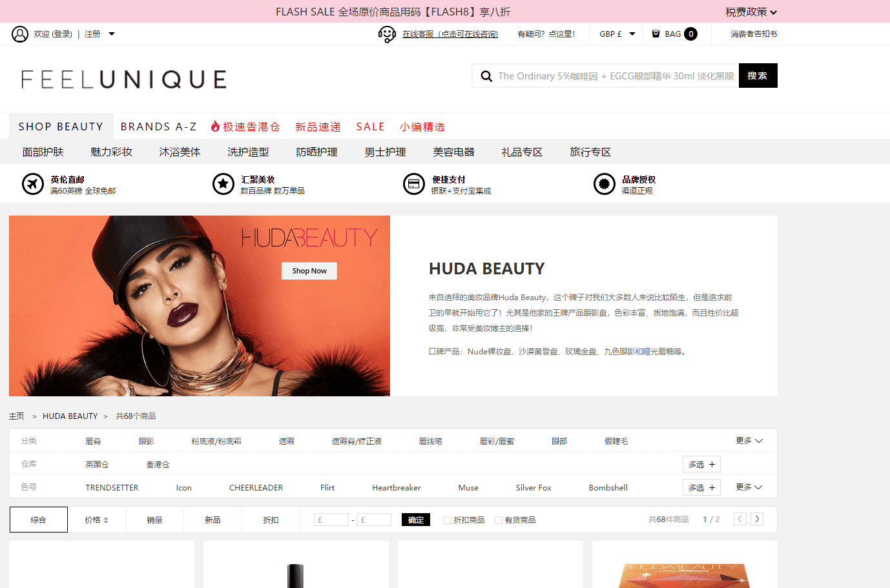The height and width of the screenshot is (588, 890).
Task: Select the BRANDS A-Z tab
Action: (x=158, y=127)
